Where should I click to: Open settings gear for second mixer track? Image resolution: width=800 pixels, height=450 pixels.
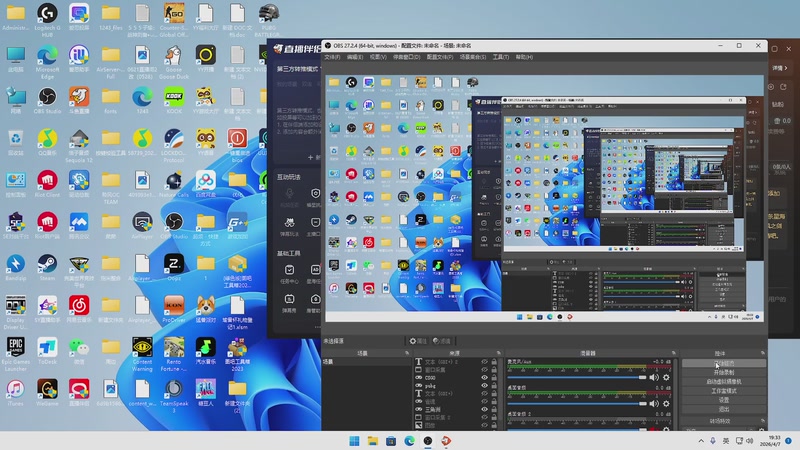pyautogui.click(x=668, y=402)
